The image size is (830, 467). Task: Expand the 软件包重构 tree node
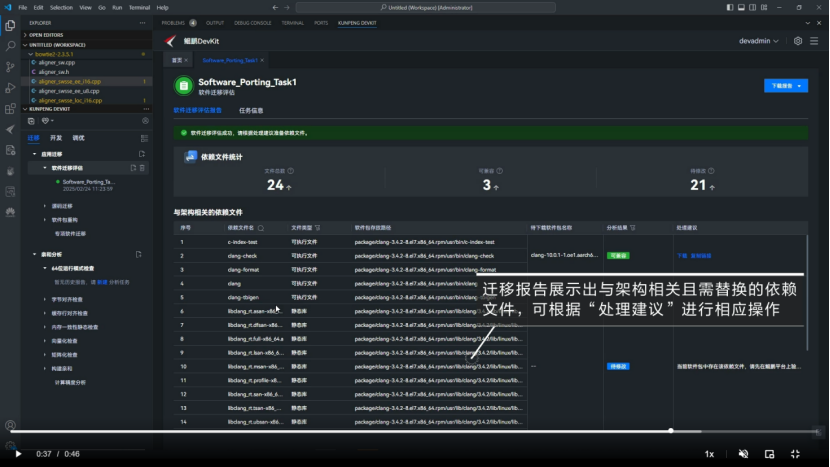click(44, 220)
